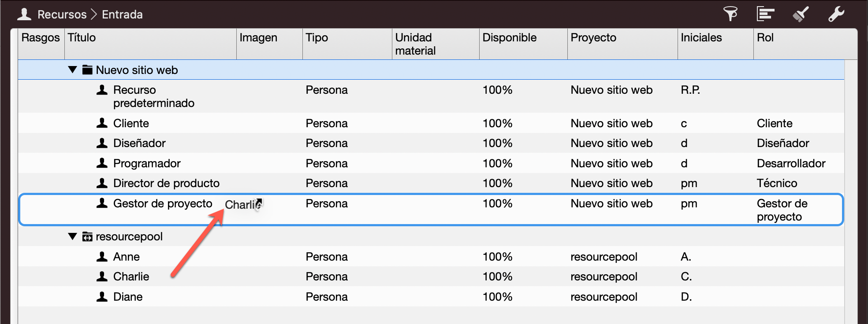Collapse the resourcepool group
The image size is (868, 324).
(72, 236)
